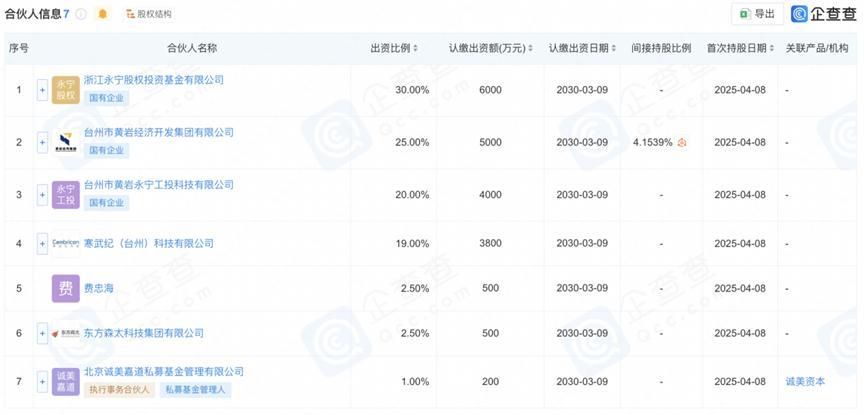Click the 1.00% ratio cell
The image size is (864, 415).
click(414, 381)
